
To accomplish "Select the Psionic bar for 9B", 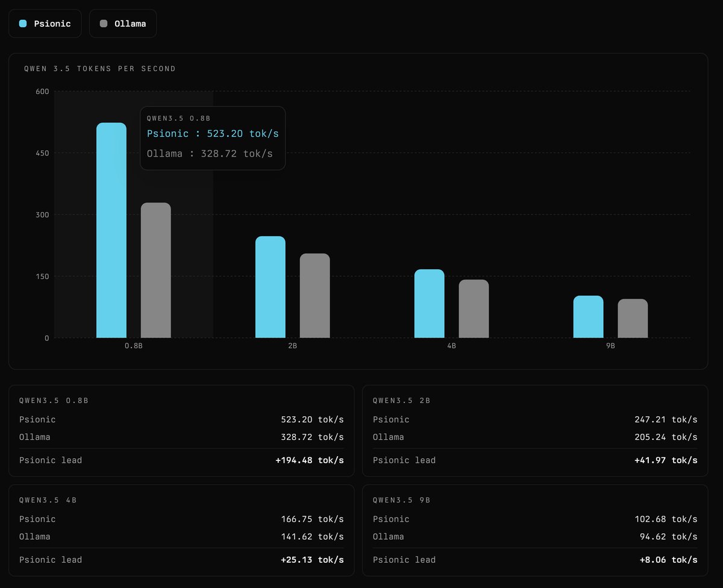I will [x=589, y=317].
